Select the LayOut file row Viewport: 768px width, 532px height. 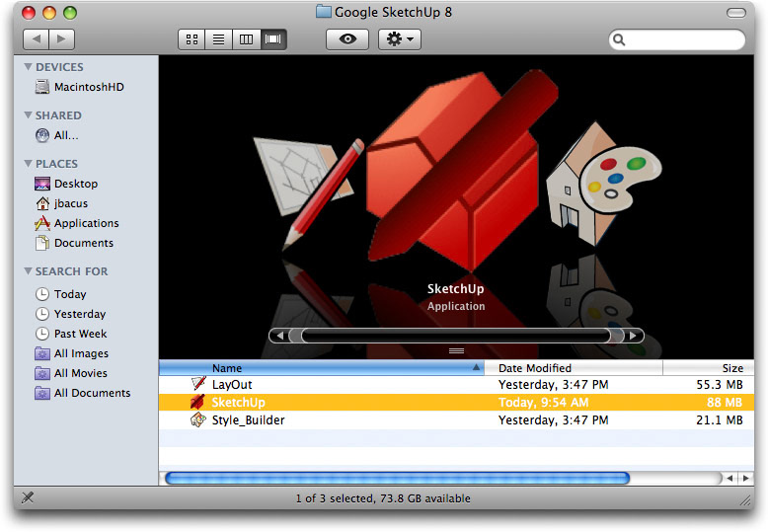click(456, 385)
